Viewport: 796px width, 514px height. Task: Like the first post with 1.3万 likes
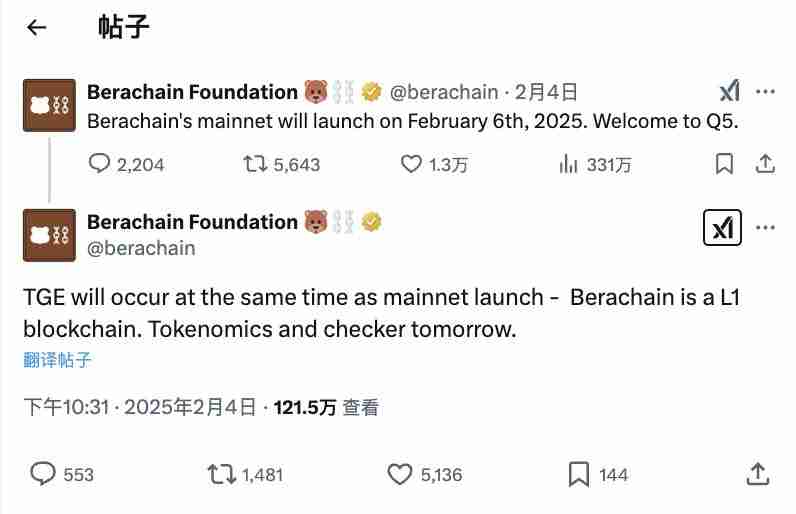point(411,164)
